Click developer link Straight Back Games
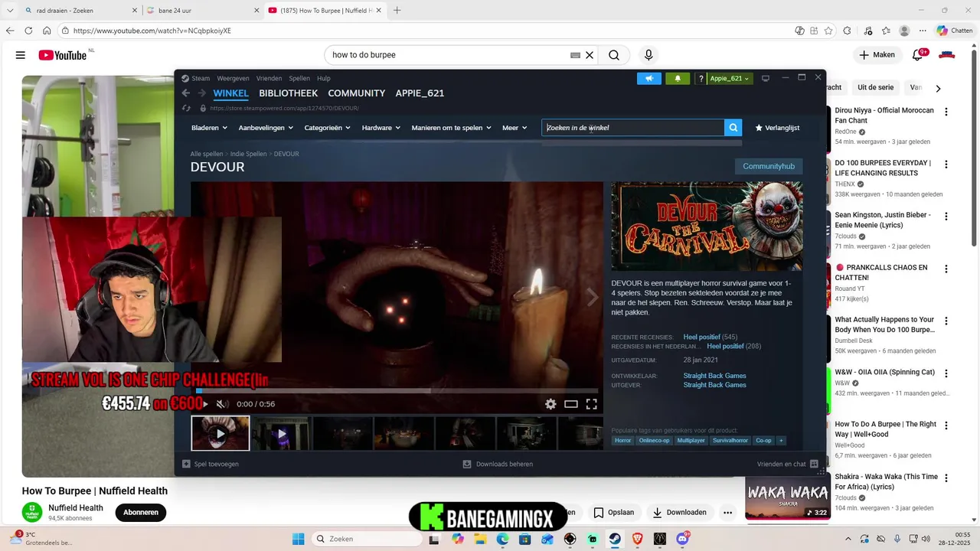 714,376
